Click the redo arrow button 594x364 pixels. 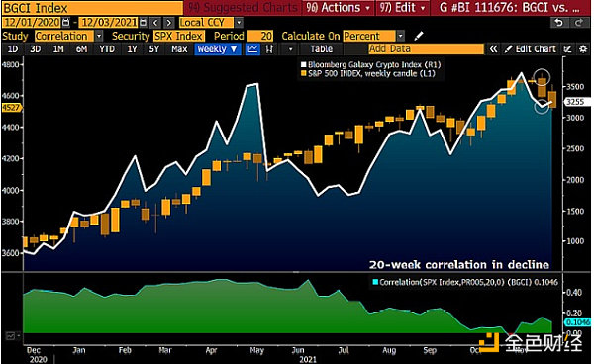click(579, 23)
